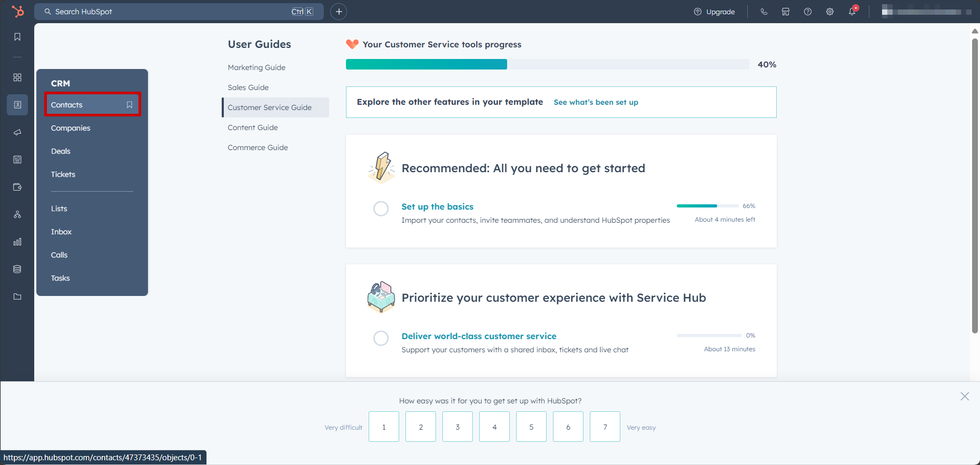This screenshot has height=465, width=980.
Task: Bookmark the Contacts menu item
Action: click(130, 105)
